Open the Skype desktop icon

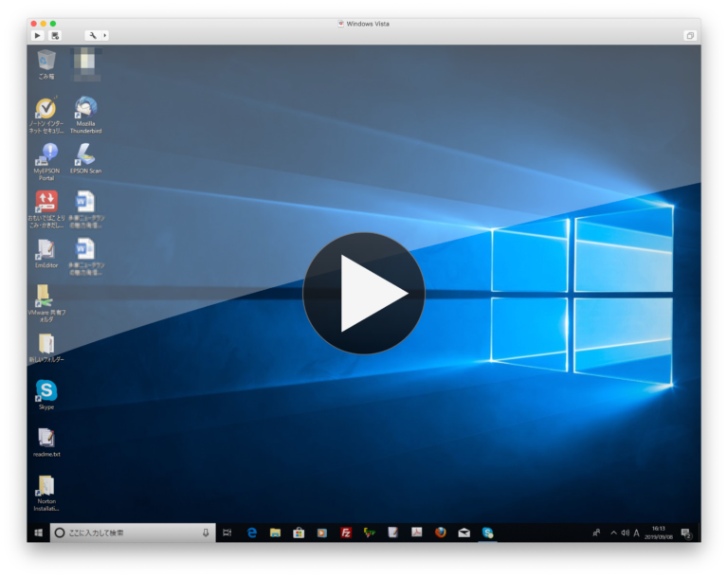point(45,390)
